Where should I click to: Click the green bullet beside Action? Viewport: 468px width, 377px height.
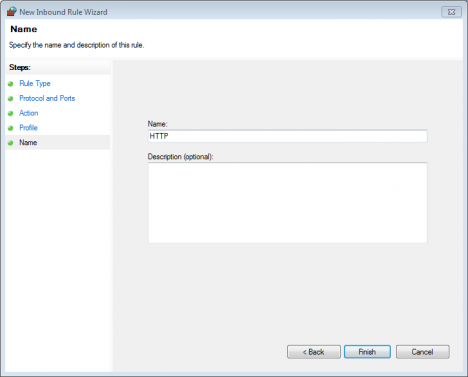coord(11,113)
